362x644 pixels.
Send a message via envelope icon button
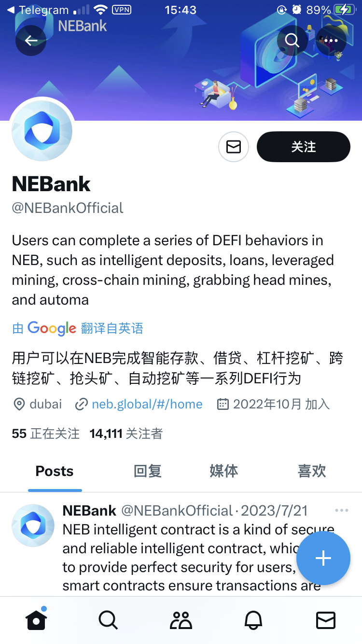[234, 147]
